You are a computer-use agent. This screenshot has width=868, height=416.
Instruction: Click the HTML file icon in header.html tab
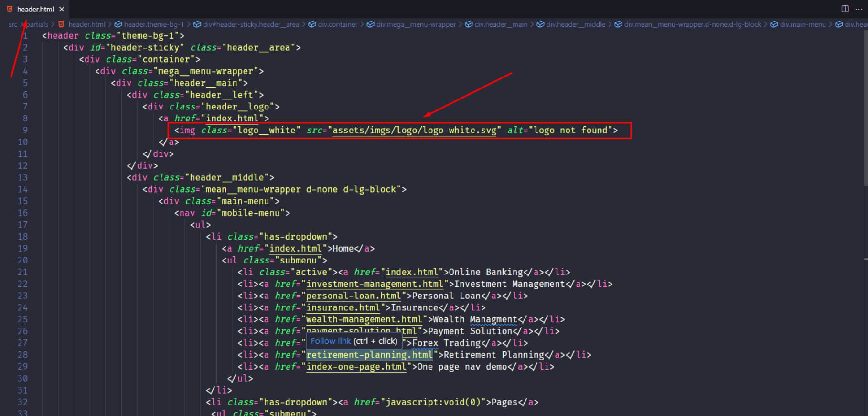(x=10, y=9)
